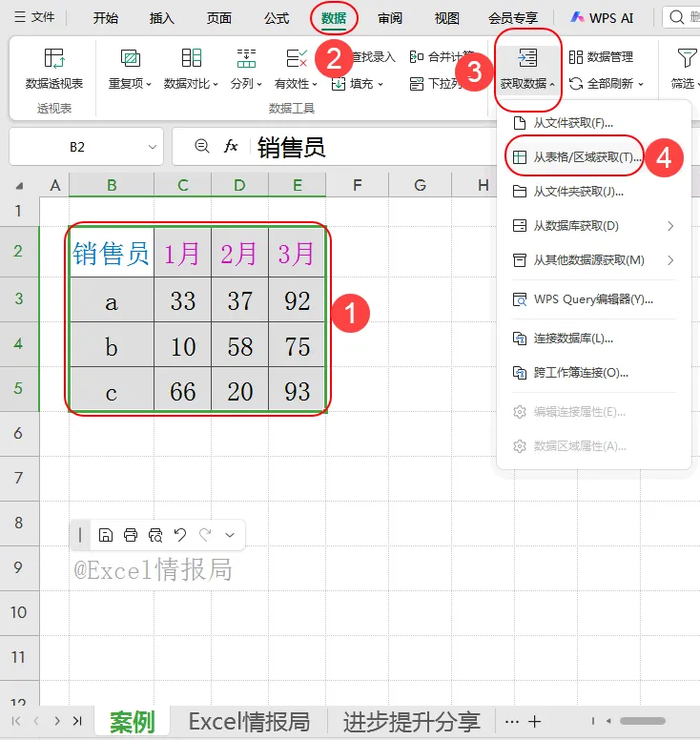700x740 pixels.
Task: Click the 数据管理 data management button
Action: (x=601, y=57)
